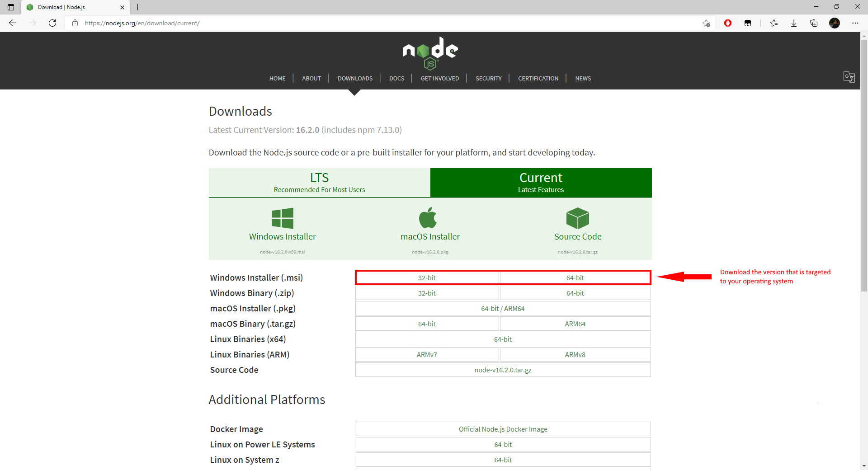Select the LTS tab

pos(319,183)
